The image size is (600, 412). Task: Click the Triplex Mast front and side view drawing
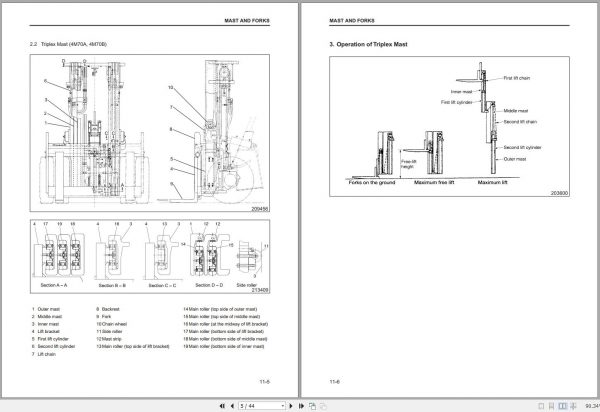[150, 133]
